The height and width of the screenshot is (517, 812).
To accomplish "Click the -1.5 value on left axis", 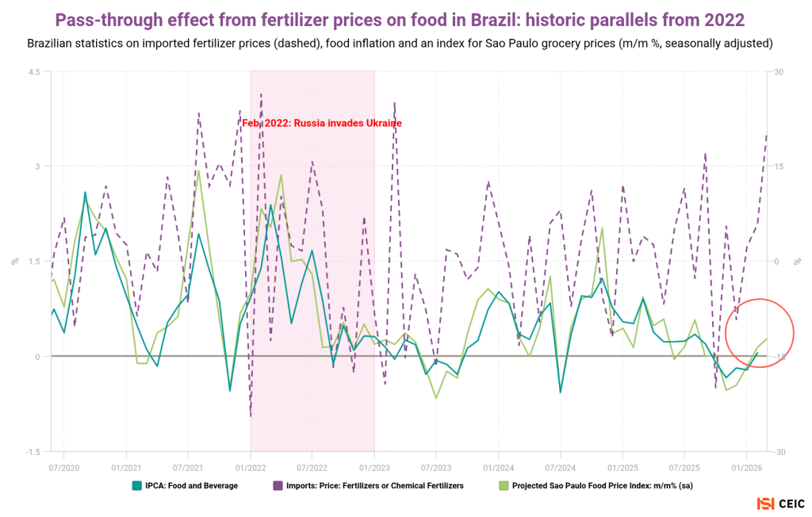I will [x=33, y=451].
